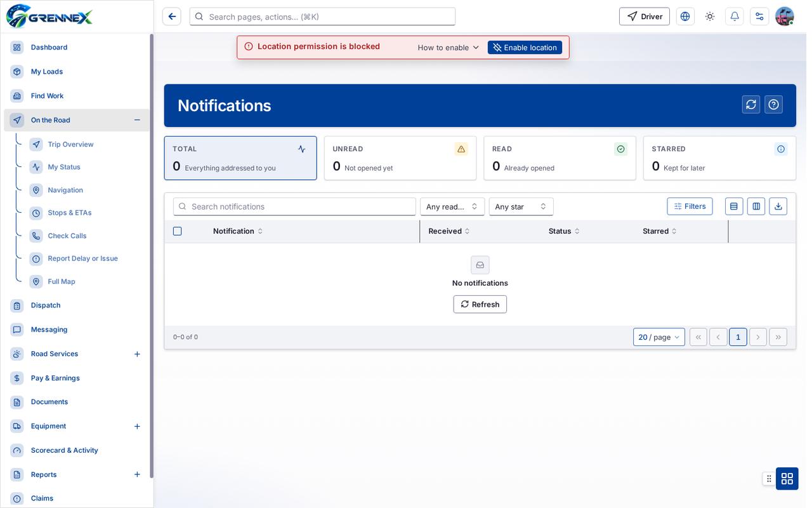The width and height of the screenshot is (812, 508).
Task: Click the Refresh button in empty table
Action: 480,304
